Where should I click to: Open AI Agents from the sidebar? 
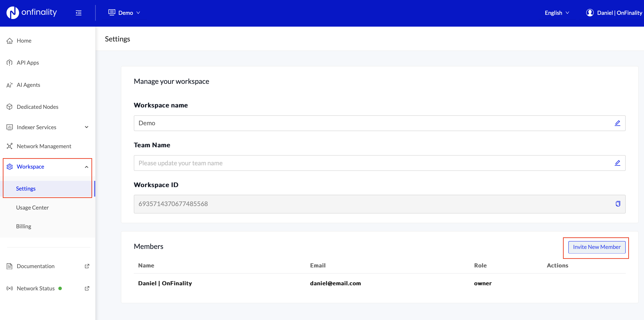(x=28, y=85)
